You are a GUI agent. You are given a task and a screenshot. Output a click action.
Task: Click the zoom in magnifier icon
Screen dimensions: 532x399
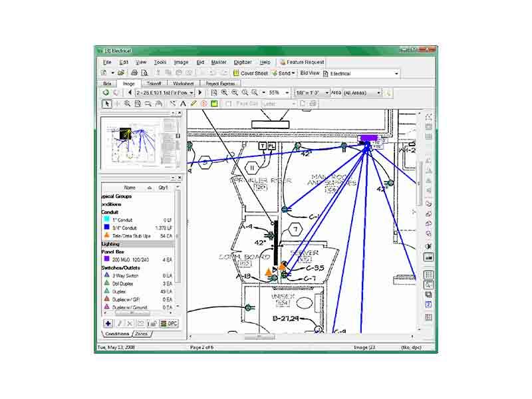tap(224, 92)
